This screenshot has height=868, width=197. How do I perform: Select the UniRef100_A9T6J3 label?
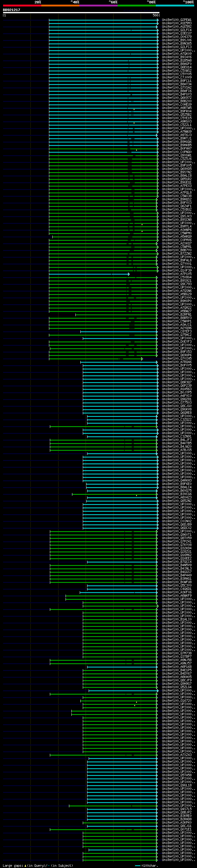(176, 135)
